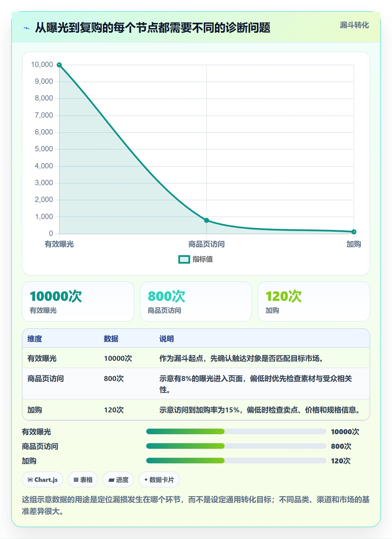Screen dimensions: 392x539
Task: Click the 数据卡片 chip
Action: (x=159, y=480)
